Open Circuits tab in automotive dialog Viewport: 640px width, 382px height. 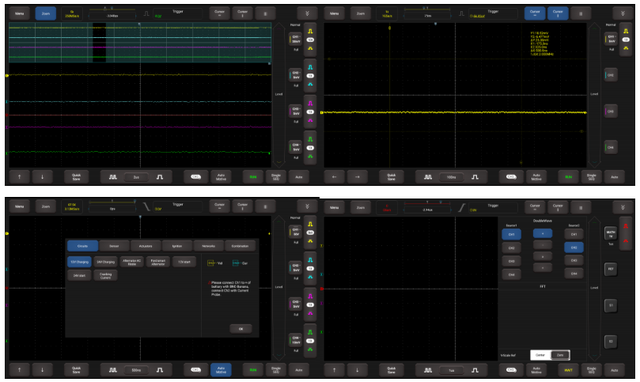[82, 246]
